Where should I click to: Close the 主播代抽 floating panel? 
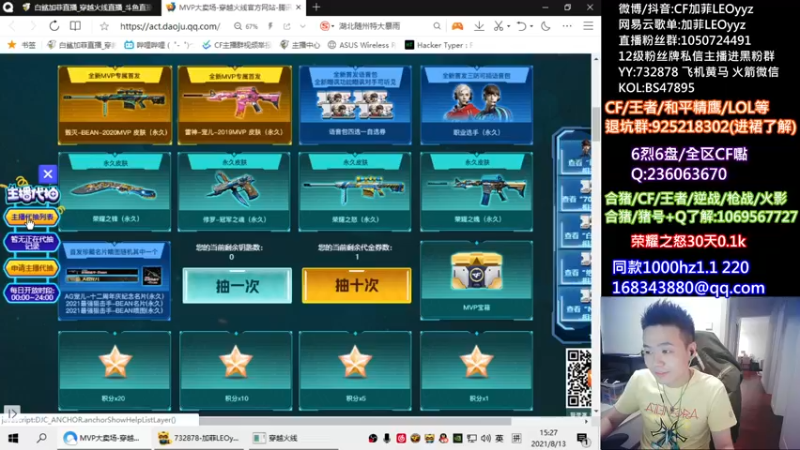[48, 174]
